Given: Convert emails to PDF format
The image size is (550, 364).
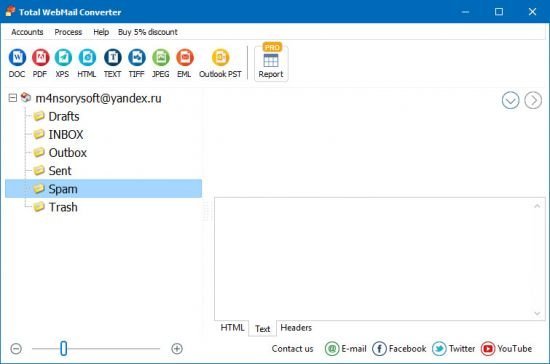Looking at the screenshot, I should click(x=40, y=63).
